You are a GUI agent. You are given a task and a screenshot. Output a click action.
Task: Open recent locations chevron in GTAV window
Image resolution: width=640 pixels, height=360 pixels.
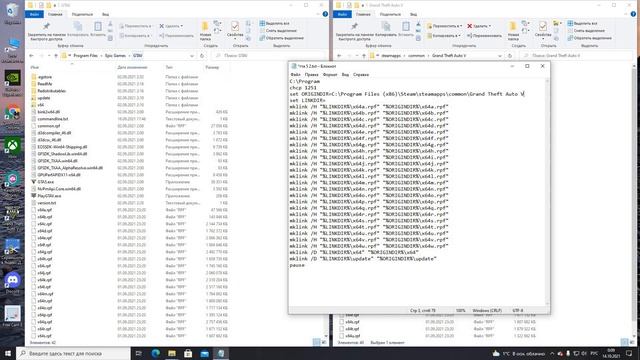click(49, 56)
